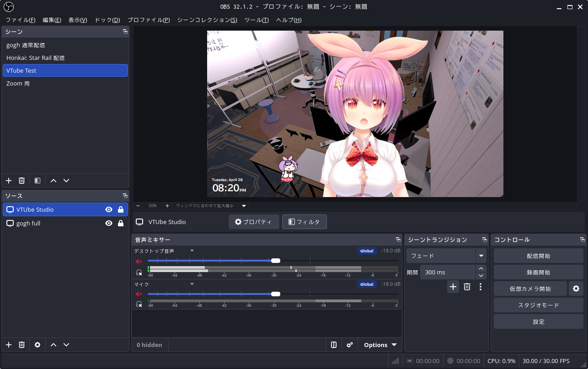
Task: Open the フィルタ button for source
Action: click(x=305, y=222)
